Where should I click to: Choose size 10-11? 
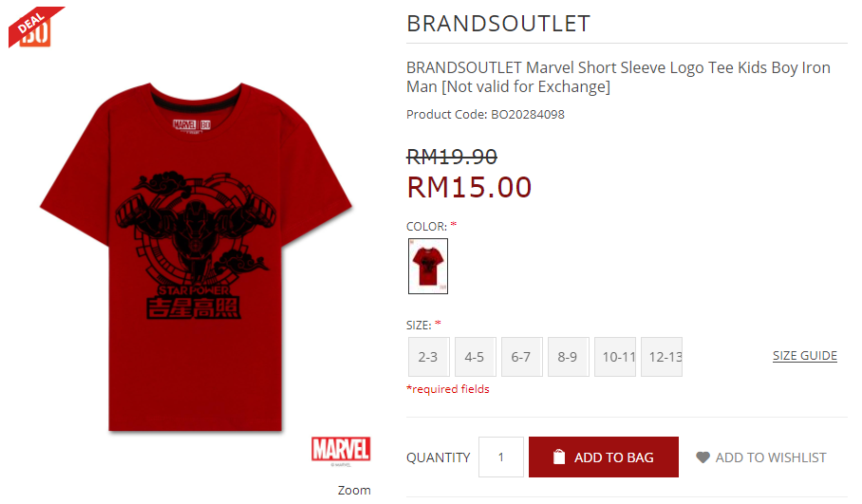pyautogui.click(x=614, y=357)
